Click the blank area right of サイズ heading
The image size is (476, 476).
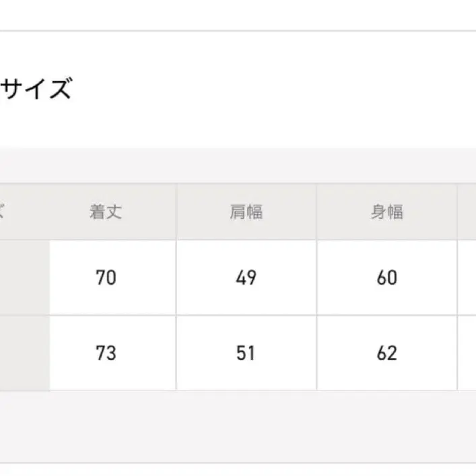pyautogui.click(x=269, y=90)
